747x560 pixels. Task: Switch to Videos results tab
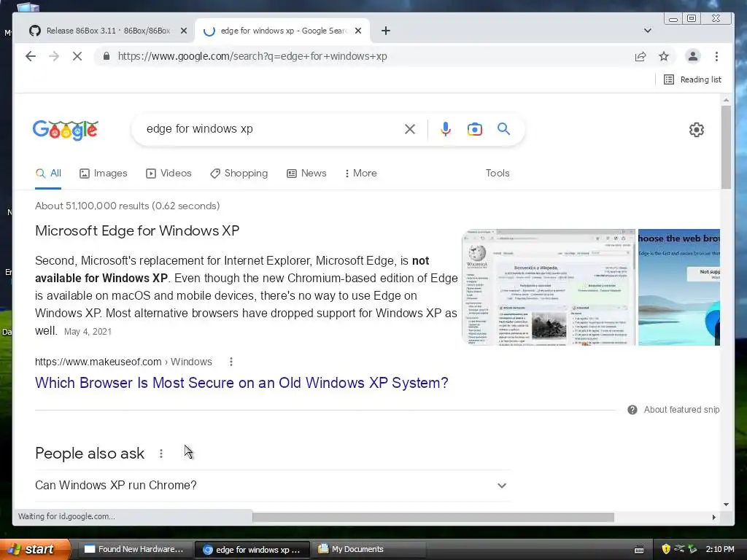click(x=169, y=174)
